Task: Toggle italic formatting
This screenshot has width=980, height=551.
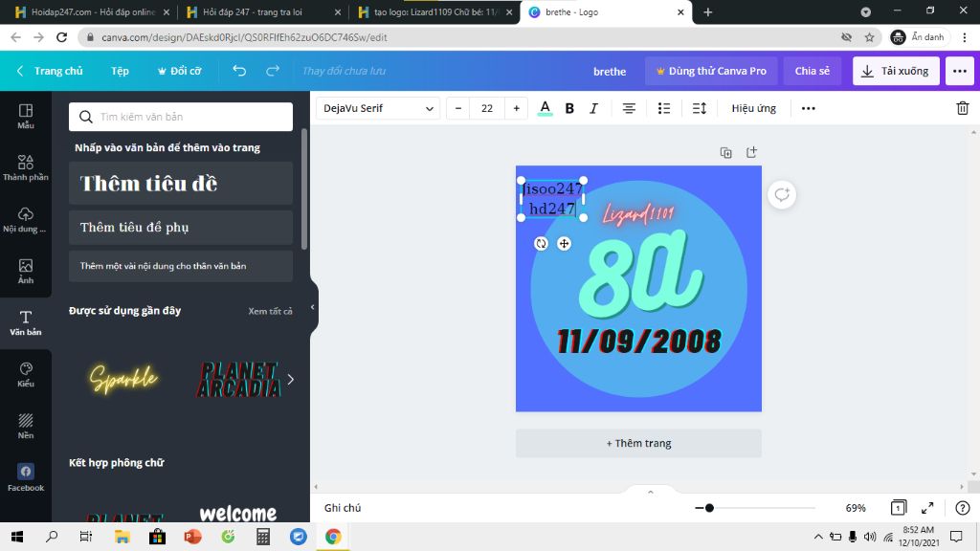Action: pos(593,108)
